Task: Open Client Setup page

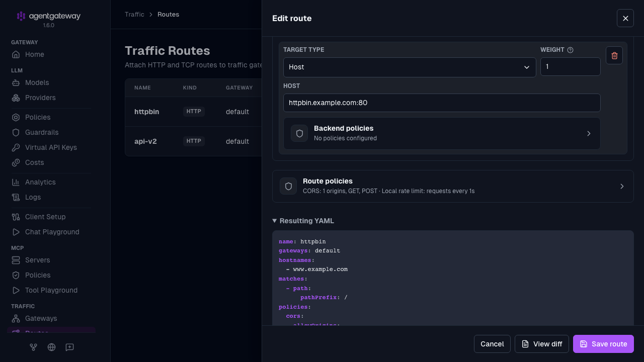Action: 51,217
